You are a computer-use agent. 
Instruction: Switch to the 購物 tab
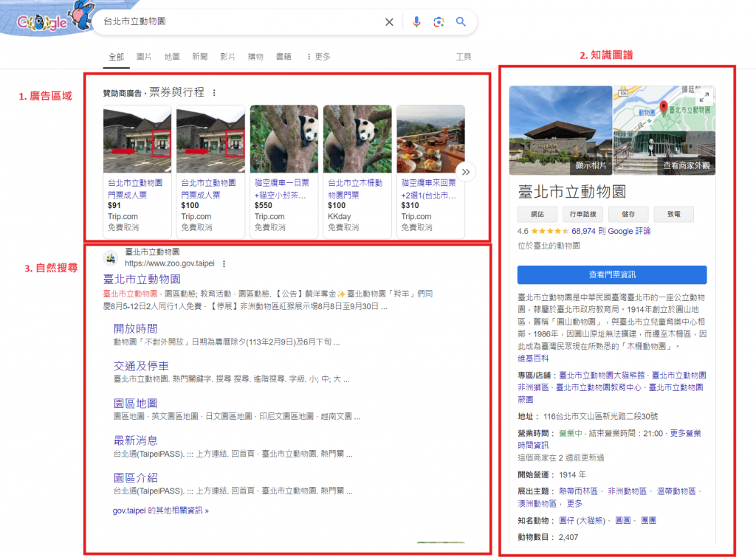pos(255,57)
